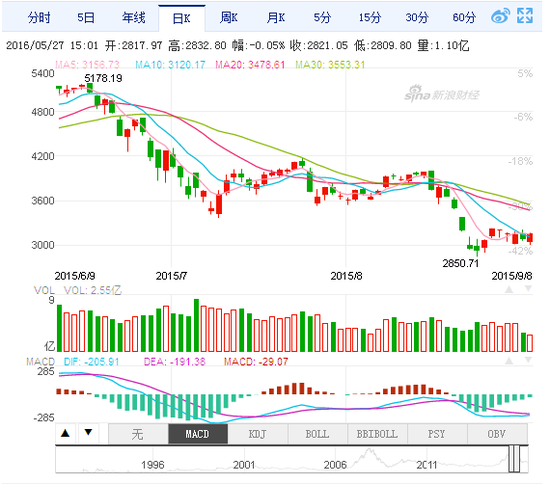Select the 日K tab
Screen dimensions: 550x484
point(182,18)
